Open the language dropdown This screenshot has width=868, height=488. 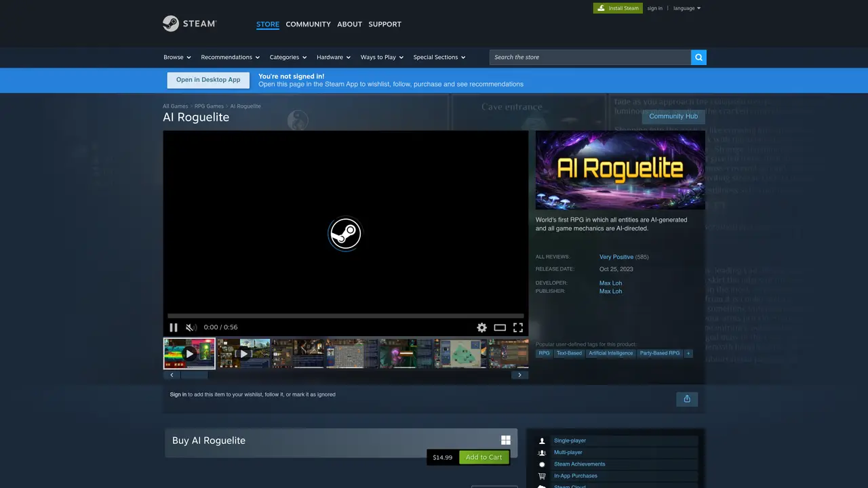[x=687, y=8]
